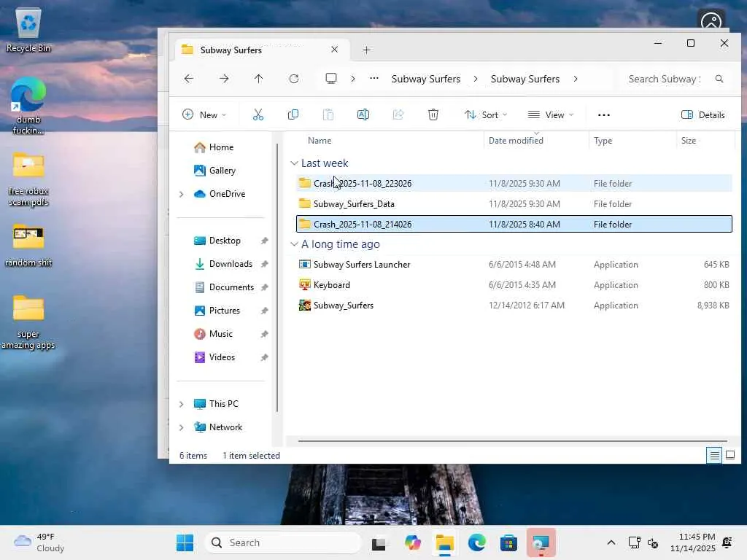This screenshot has width=747, height=560.
Task: Select the Subway_Surfers_Data folder
Action: click(514, 204)
